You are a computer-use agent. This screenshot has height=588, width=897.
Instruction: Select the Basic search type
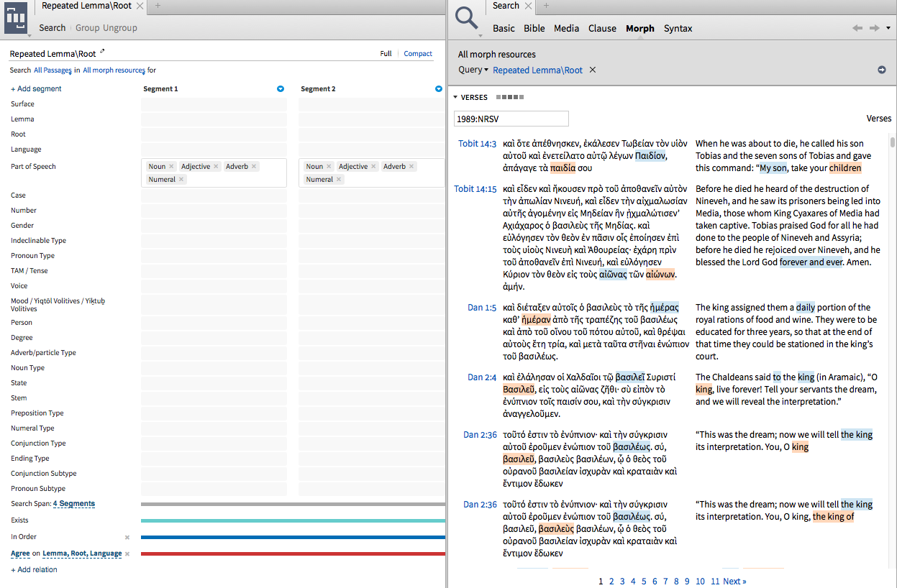pyautogui.click(x=504, y=28)
